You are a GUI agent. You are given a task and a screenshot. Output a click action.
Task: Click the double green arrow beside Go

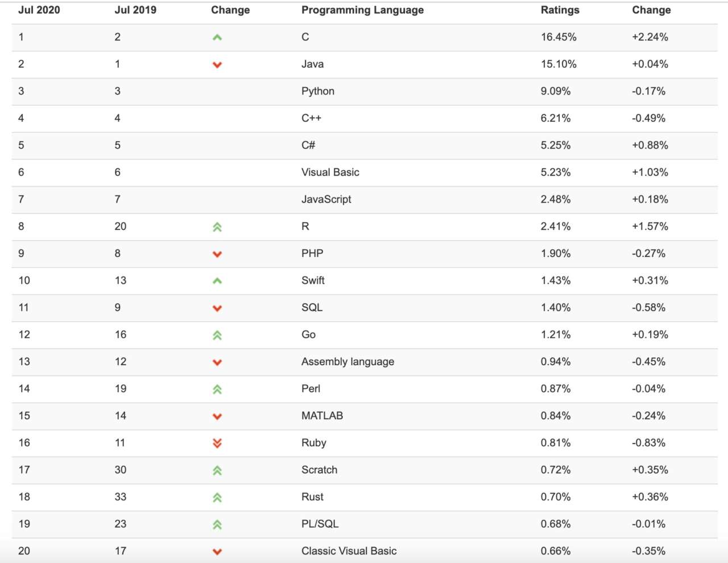[x=217, y=336]
